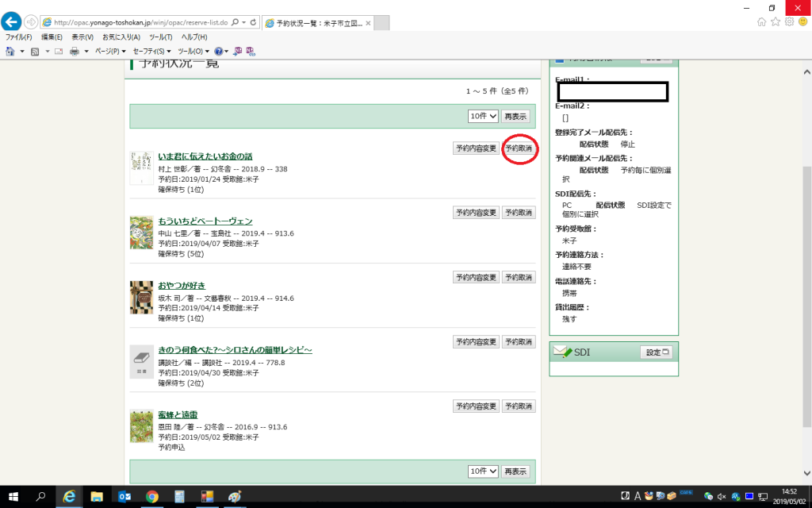812x508 pixels.
Task: Open the 蜜蜂と遠雷 title link
Action: click(178, 414)
